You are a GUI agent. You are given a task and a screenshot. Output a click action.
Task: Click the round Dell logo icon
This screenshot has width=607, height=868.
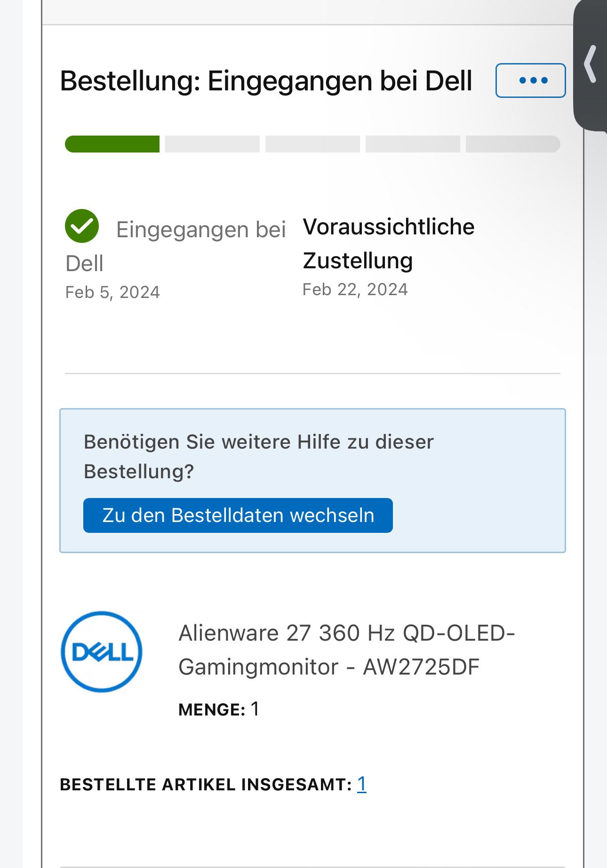point(102,651)
